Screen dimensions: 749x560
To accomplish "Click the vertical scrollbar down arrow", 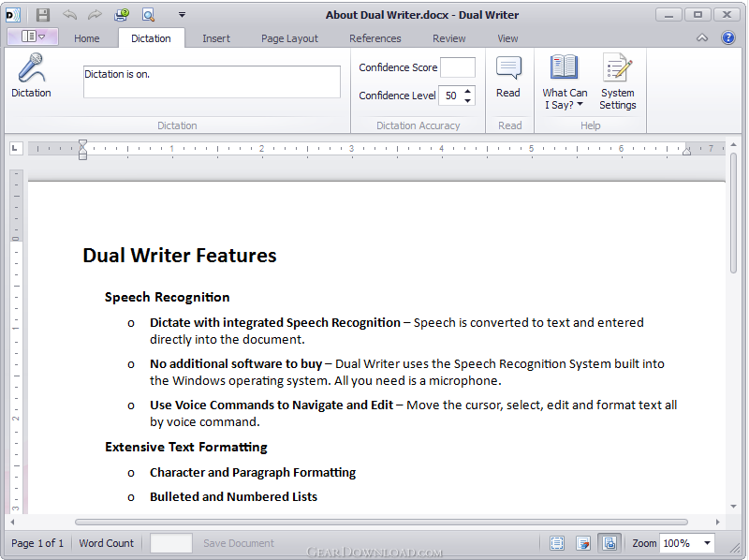I will 734,507.
